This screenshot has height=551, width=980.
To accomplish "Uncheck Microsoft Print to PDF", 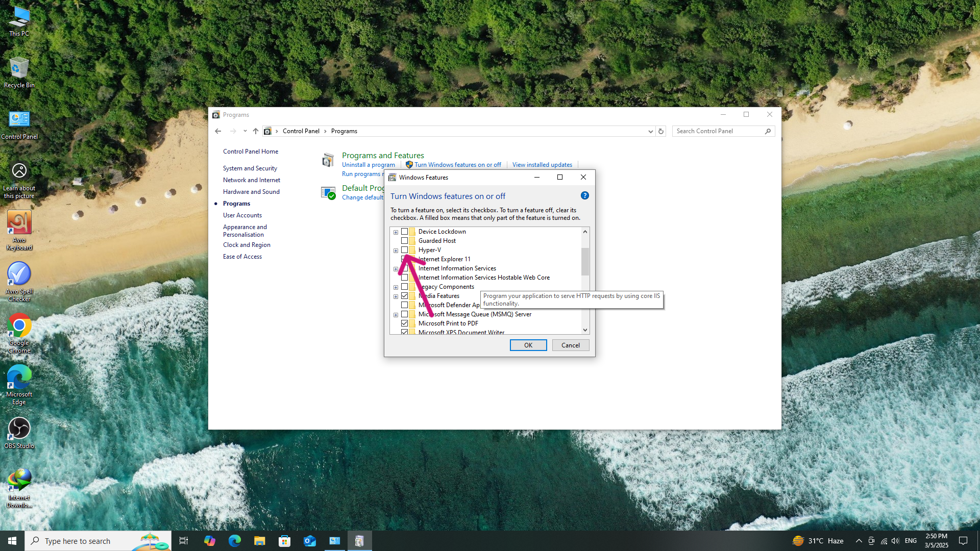I will (404, 323).
